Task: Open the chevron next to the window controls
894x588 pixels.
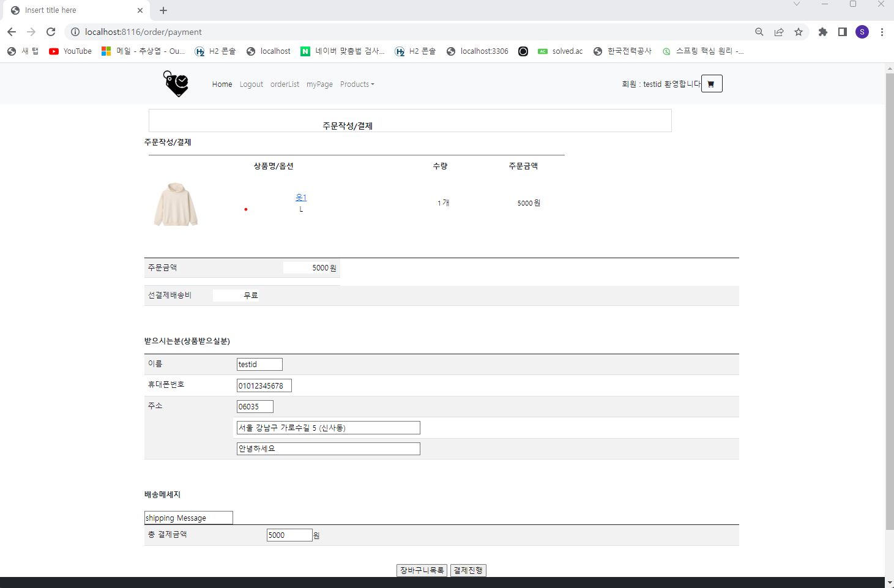Action: 797,4
